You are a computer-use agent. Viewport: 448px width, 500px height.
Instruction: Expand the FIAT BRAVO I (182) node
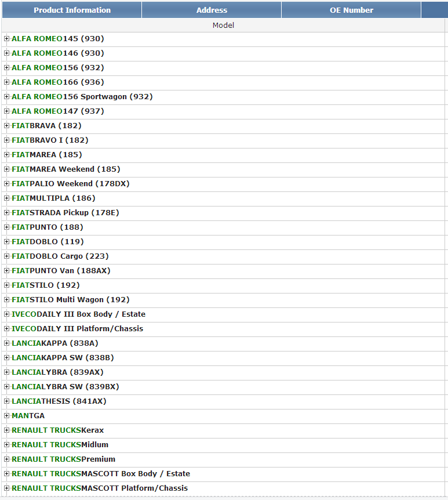click(6, 140)
